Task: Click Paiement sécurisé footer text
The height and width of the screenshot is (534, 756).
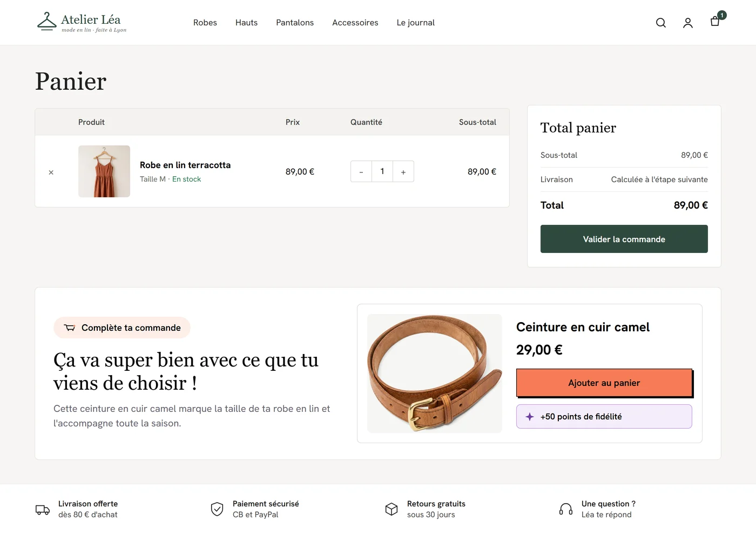Action: [266, 504]
